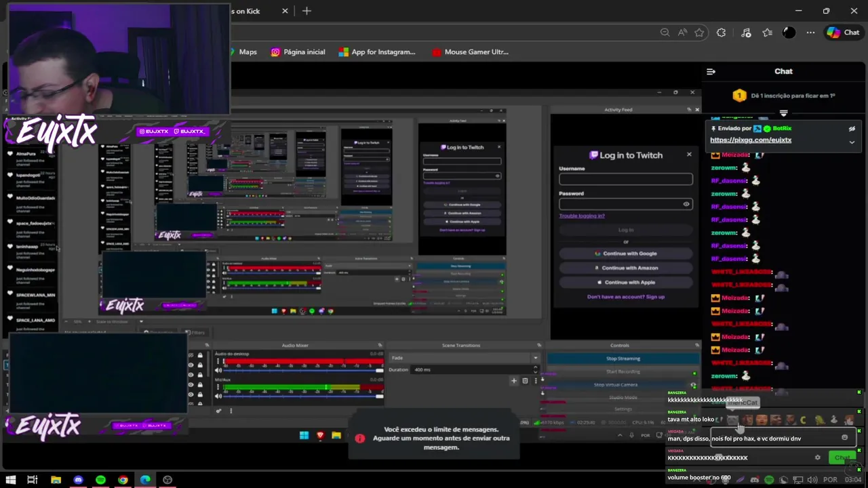Open Spotify from the taskbar
This screenshot has width=868, height=488.
click(x=100, y=480)
